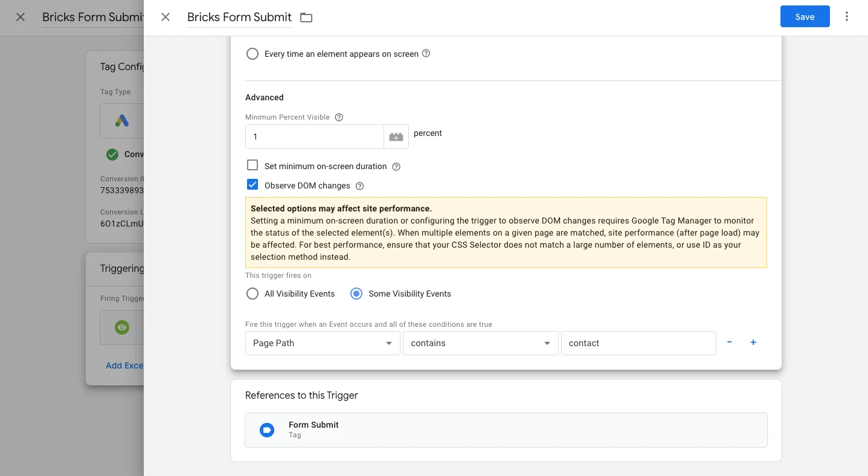The image size is (868, 476).
Task: Click the Google Ads tag type icon
Action: click(121, 120)
